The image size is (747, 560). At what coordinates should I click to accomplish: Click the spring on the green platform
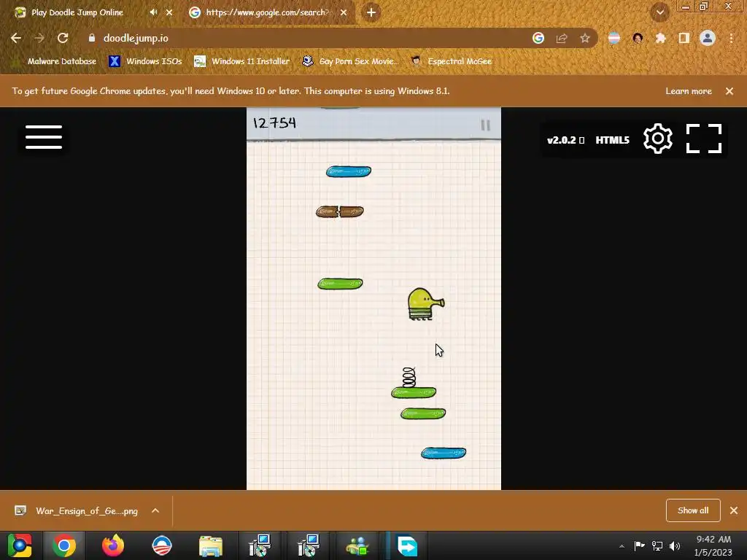[409, 377]
